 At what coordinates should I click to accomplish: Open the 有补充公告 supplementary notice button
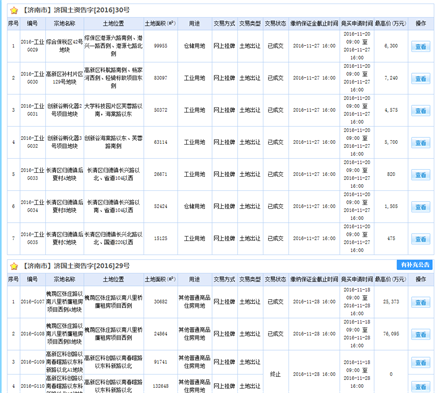414,265
